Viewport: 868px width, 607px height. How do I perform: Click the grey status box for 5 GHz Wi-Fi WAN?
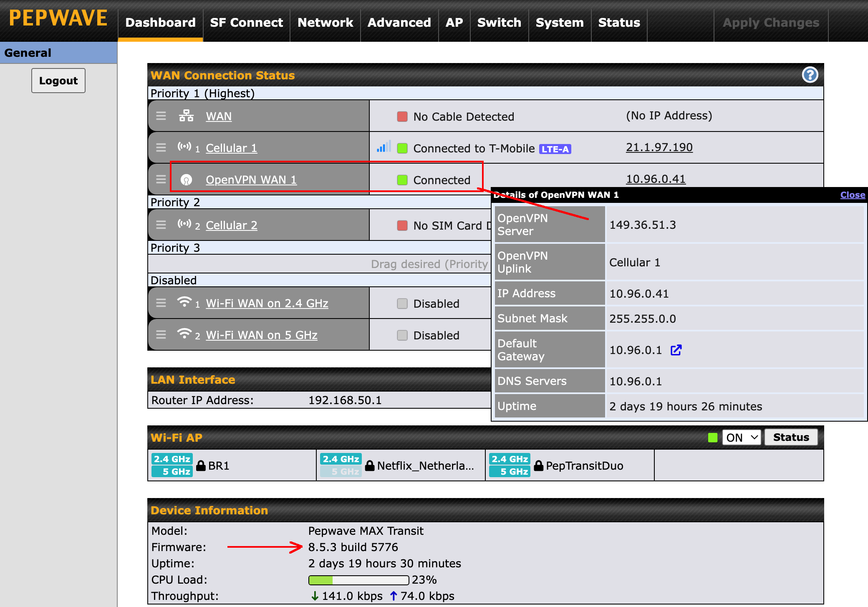tap(402, 335)
